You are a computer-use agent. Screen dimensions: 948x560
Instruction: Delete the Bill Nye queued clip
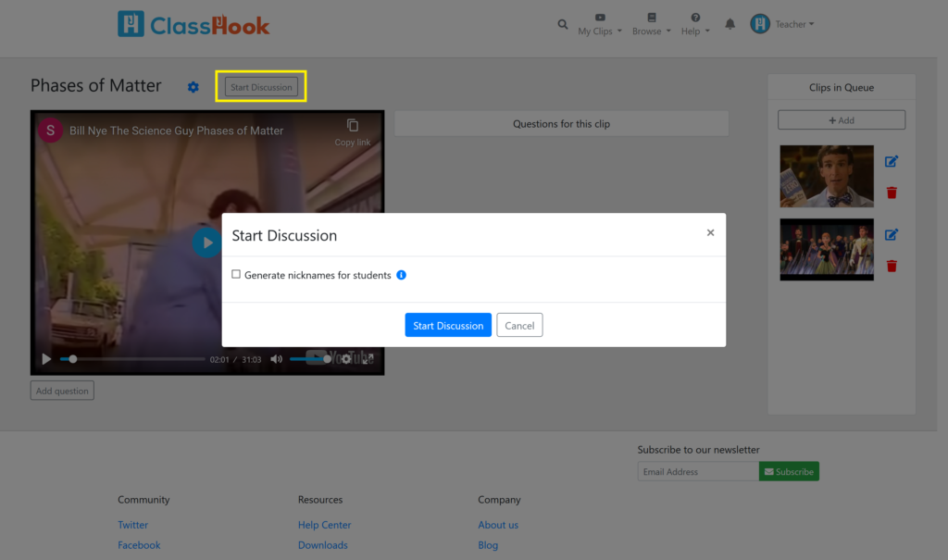coord(892,193)
